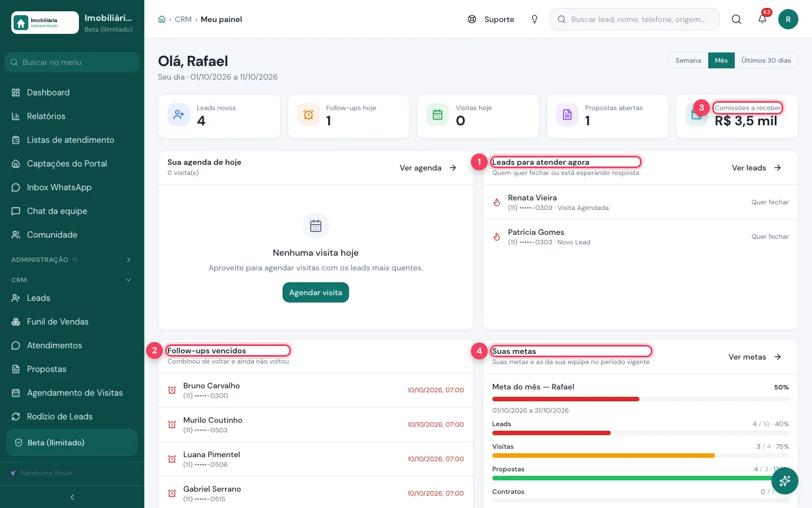Open Rodízio de Leads
This screenshot has height=508, width=812.
72,417
